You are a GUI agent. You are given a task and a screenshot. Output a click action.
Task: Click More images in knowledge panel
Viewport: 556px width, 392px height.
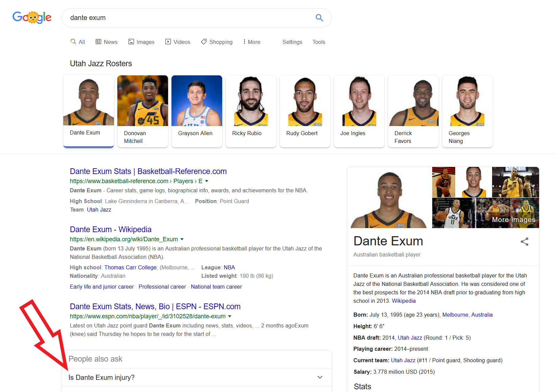[513, 220]
